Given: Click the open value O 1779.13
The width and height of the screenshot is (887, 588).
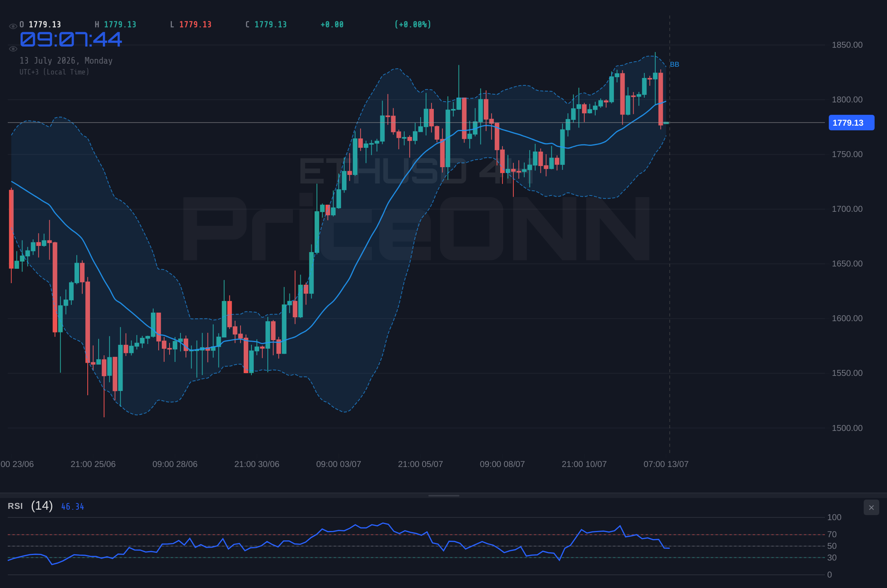Looking at the screenshot, I should [x=40, y=24].
